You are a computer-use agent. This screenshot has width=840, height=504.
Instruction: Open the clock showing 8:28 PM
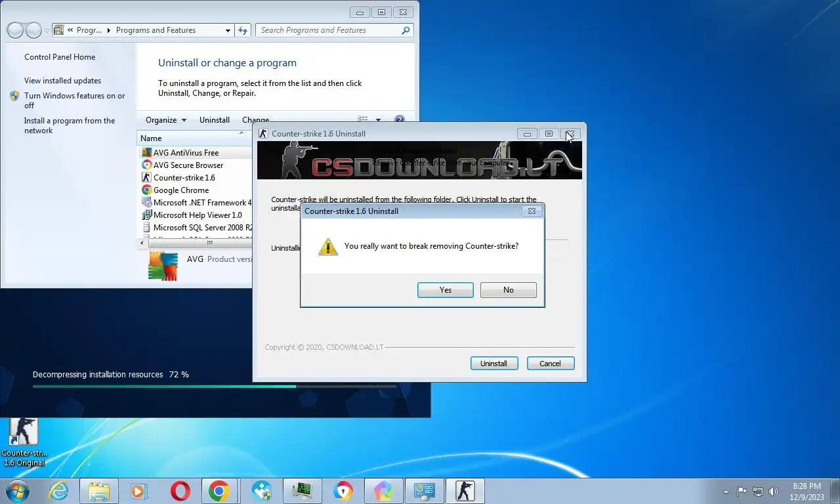click(807, 492)
